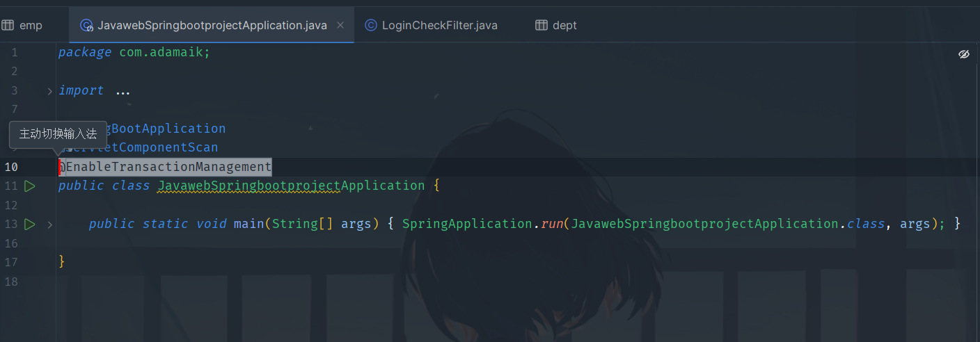Run main method from line 13 gutter icon

[30, 224]
